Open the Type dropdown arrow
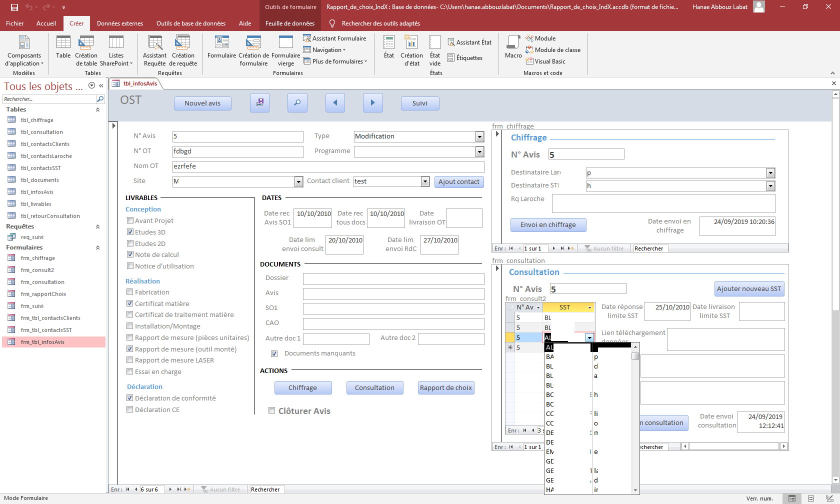This screenshot has width=840, height=504. [x=480, y=136]
